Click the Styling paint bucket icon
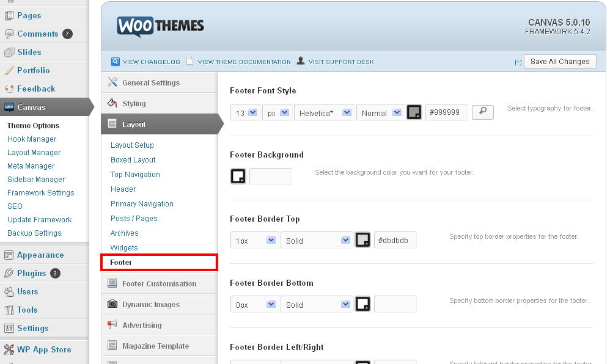 (x=112, y=103)
